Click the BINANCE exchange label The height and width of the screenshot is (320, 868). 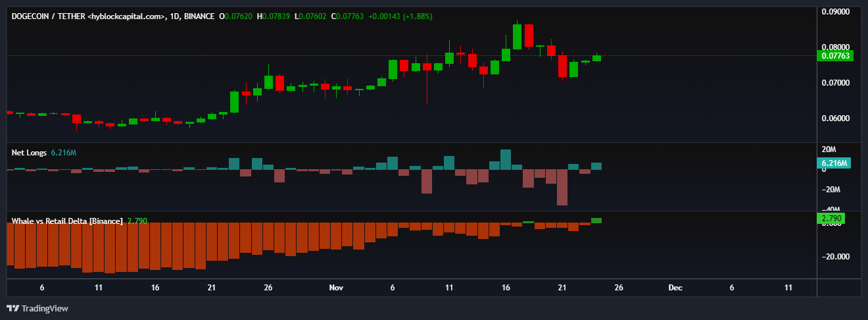click(x=198, y=16)
